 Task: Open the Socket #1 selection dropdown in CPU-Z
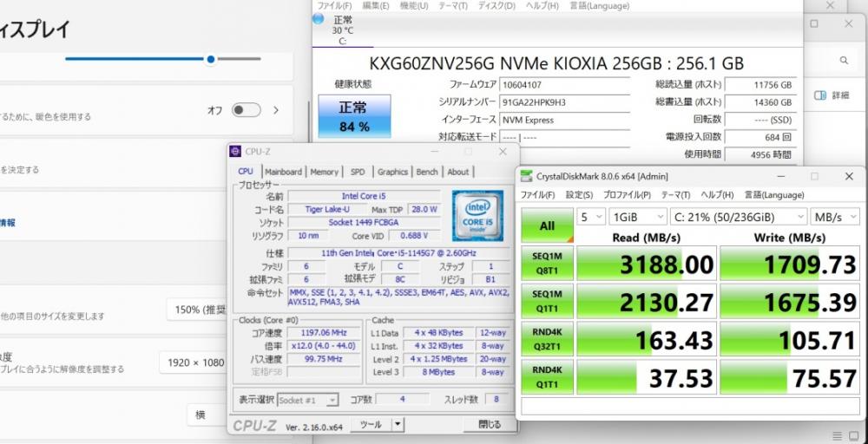click(308, 400)
